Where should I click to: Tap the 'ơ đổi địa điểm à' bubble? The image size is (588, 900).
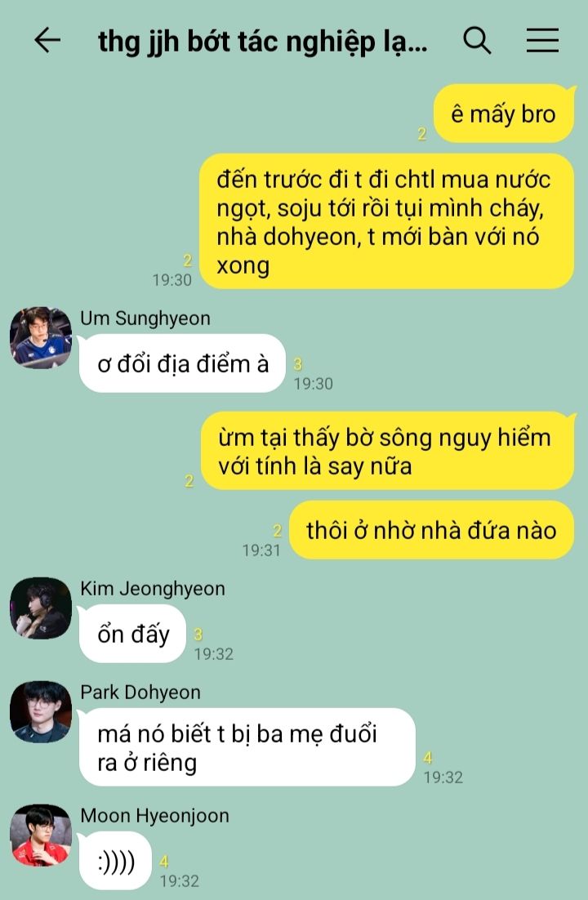[182, 363]
